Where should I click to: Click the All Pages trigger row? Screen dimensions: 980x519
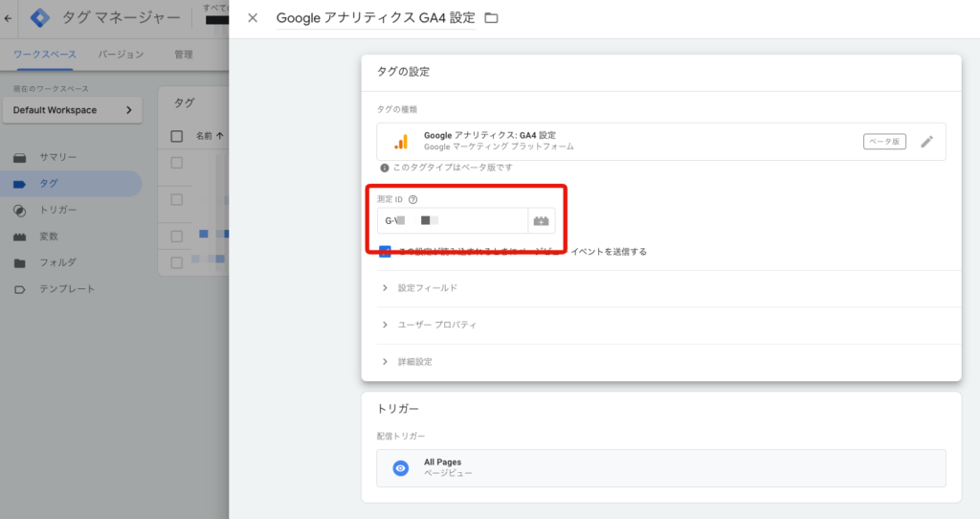point(661,467)
